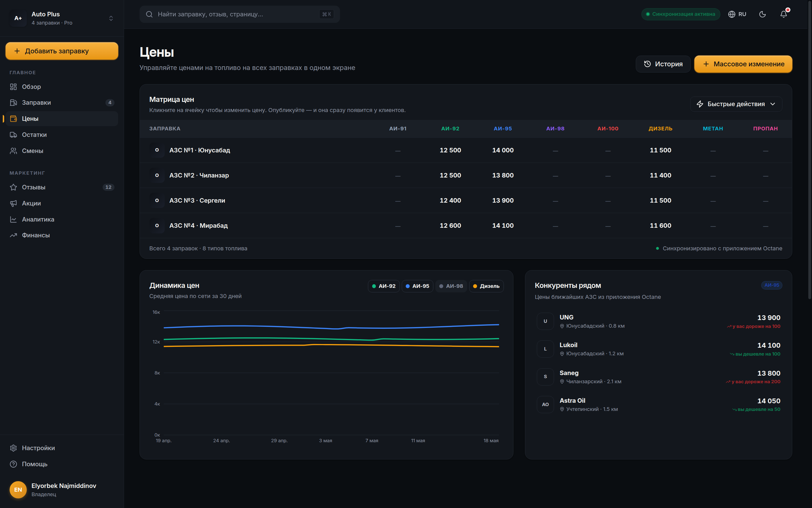
Task: Click the Пропан column header
Action: [x=765, y=129]
